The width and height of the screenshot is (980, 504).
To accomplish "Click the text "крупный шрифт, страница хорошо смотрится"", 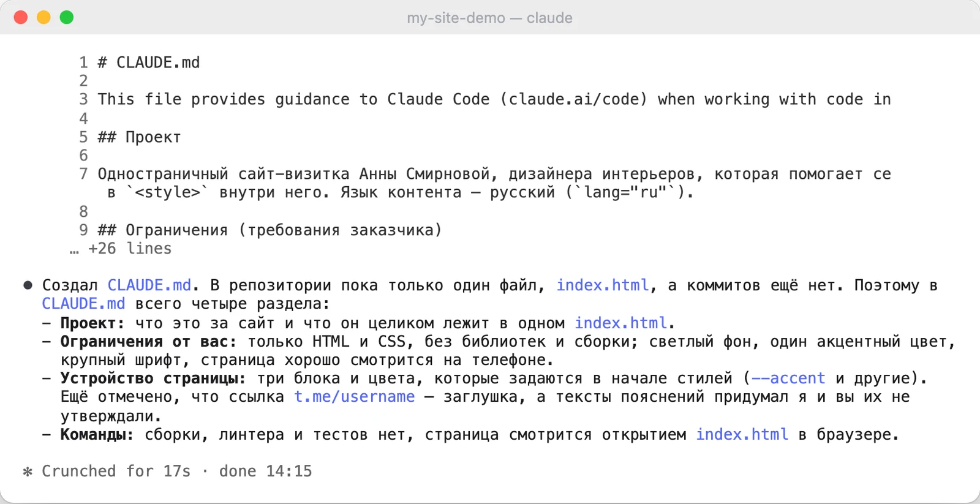I will 247,360.
